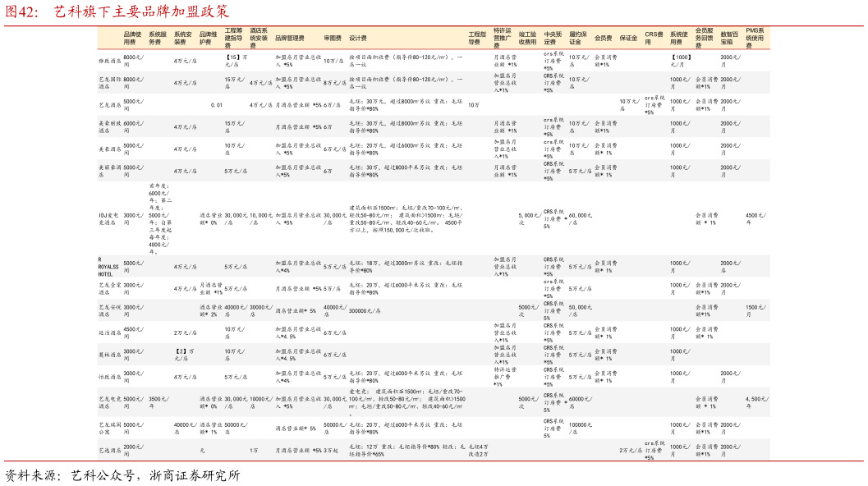Select the 品牌使用费 column header
Viewport: 868px width, 486px height.
132,38
